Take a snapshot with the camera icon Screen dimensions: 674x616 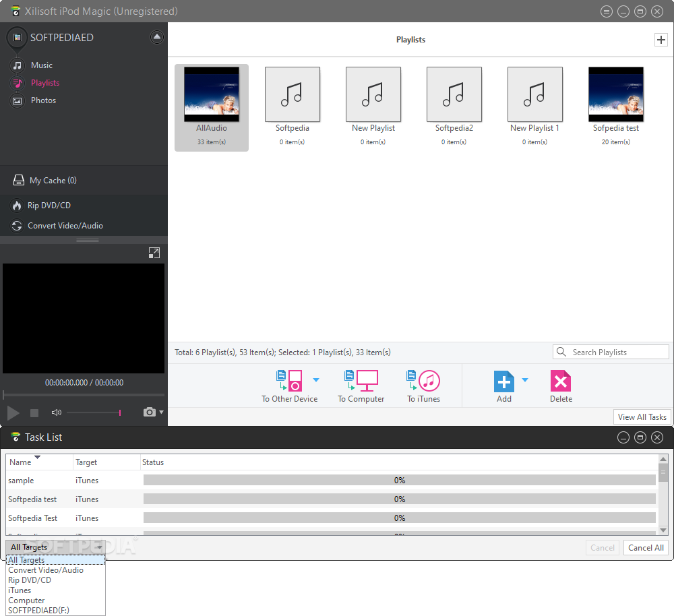(x=149, y=412)
